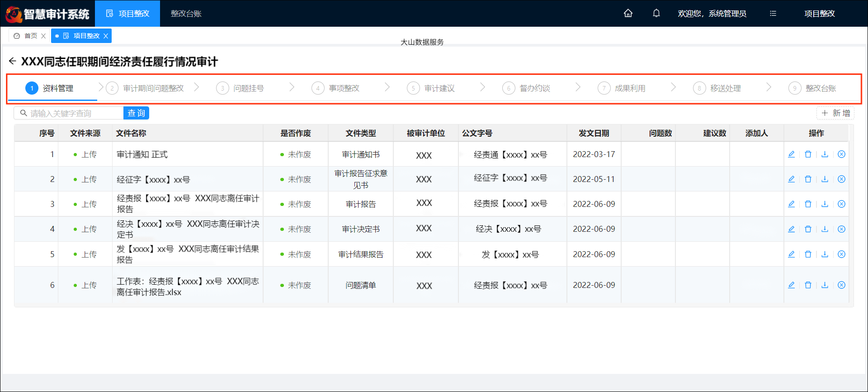The width and height of the screenshot is (868, 392).
Task: Focus the keyword search input
Action: (69, 113)
